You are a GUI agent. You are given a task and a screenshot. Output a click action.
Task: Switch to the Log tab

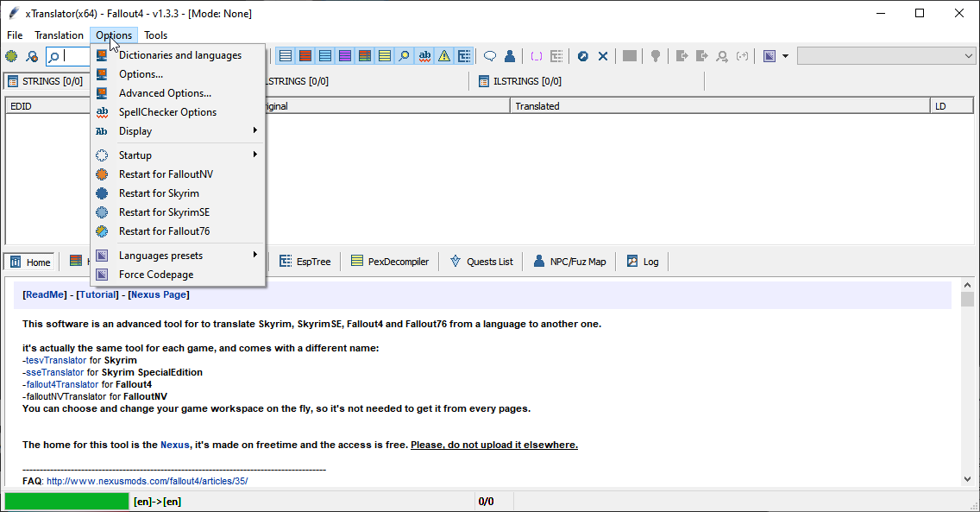643,262
